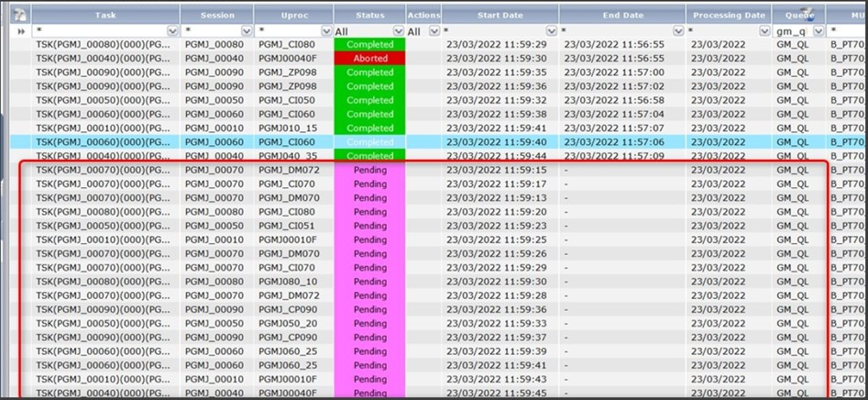868x400 pixels.
Task: Click start date 23/03/2022 11:59:17
Action: [497, 183]
